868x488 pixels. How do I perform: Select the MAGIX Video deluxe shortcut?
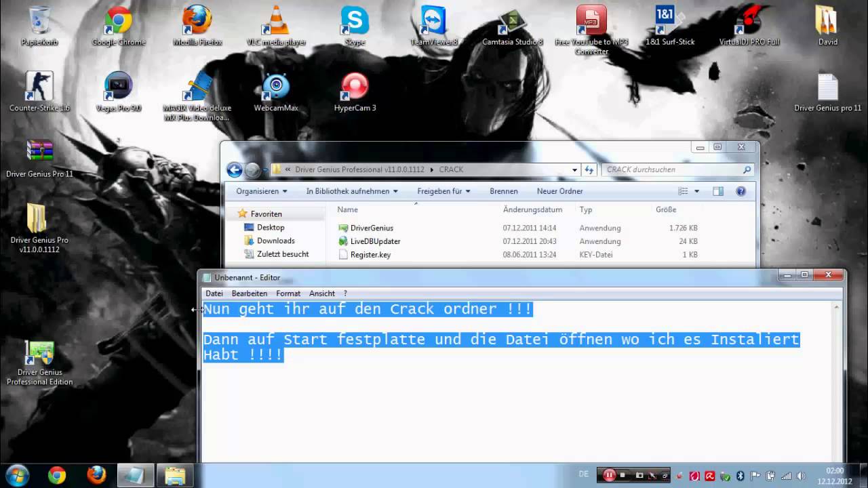(197, 96)
